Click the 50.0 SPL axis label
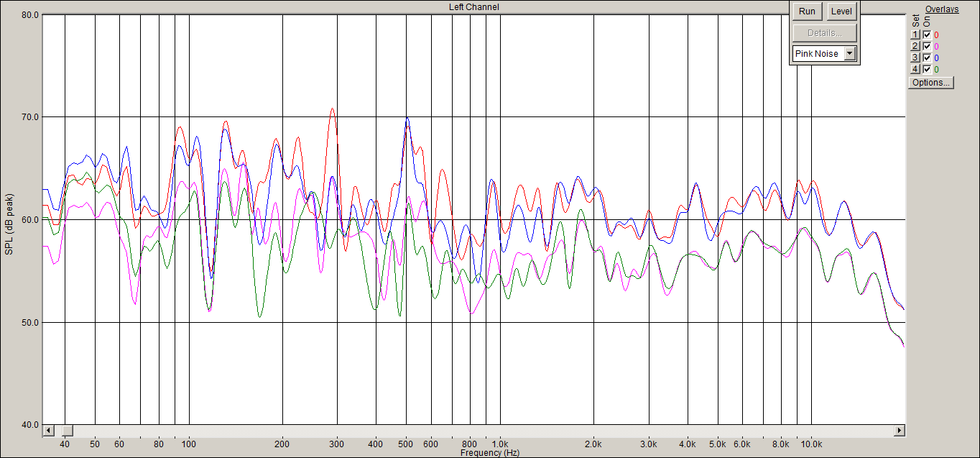Viewport: 980px width, 458px height. coord(29,323)
